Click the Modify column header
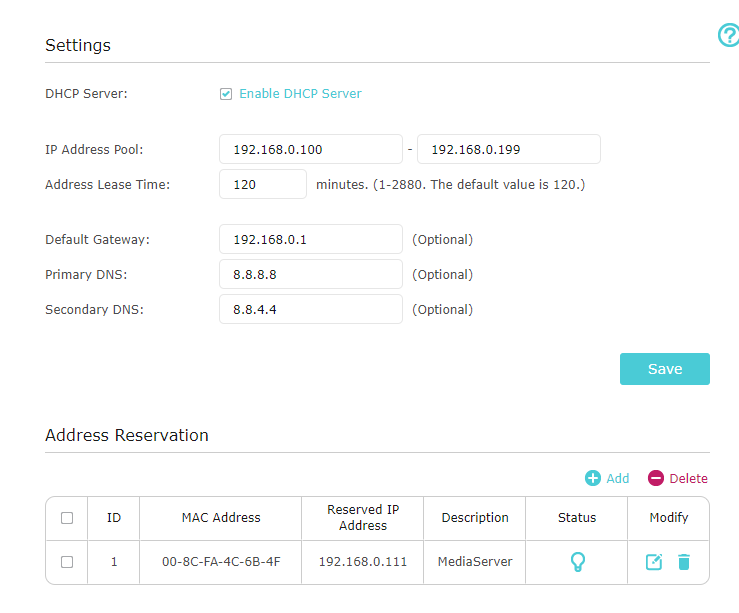Image resolution: width=739 pixels, height=613 pixels. (x=669, y=518)
